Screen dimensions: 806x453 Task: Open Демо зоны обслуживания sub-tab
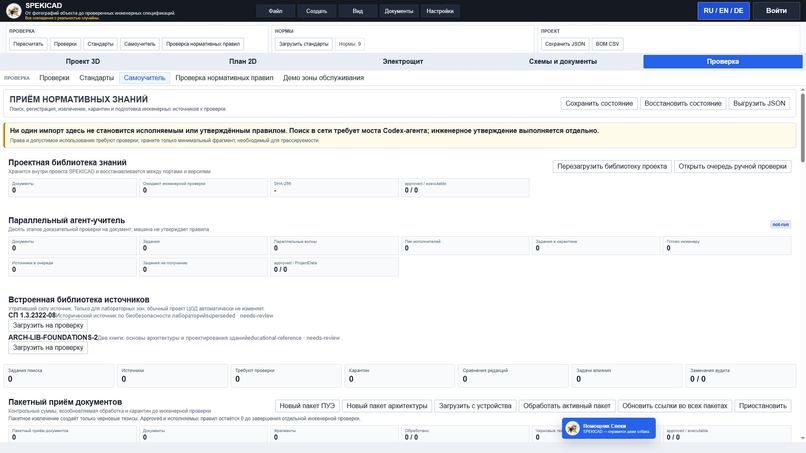click(x=323, y=78)
